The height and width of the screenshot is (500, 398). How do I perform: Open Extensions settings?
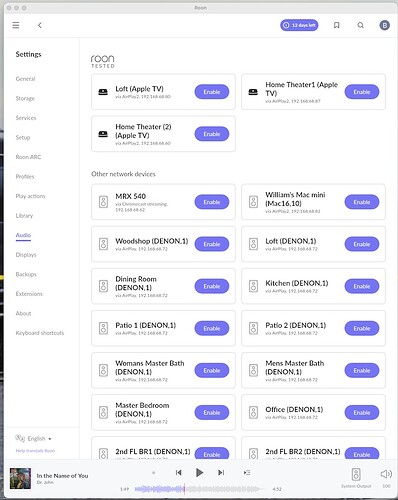point(29,294)
